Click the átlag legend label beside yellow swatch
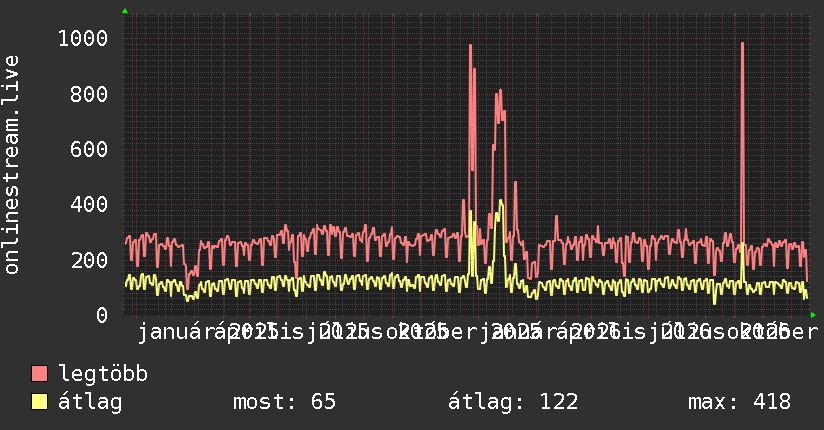The image size is (824, 430). pyautogui.click(x=90, y=402)
